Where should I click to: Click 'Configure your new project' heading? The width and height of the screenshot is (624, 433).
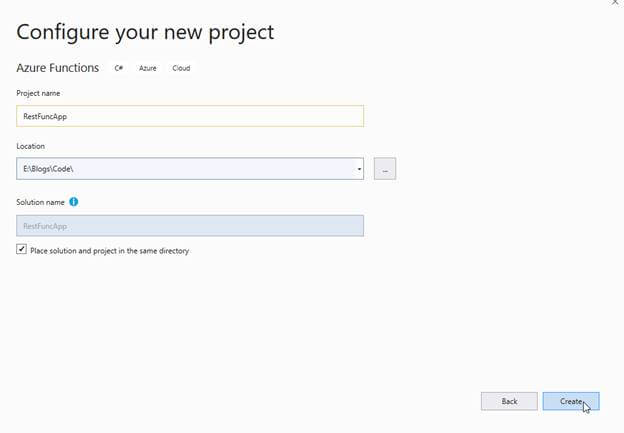tap(145, 32)
